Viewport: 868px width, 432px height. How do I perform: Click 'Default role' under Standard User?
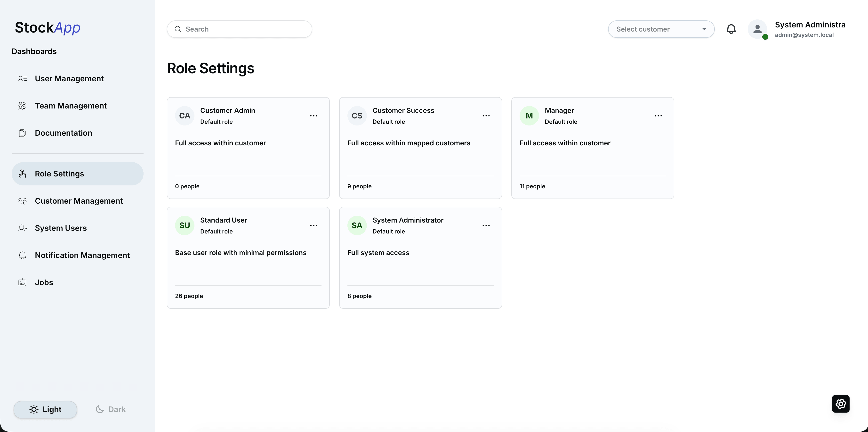216,231
